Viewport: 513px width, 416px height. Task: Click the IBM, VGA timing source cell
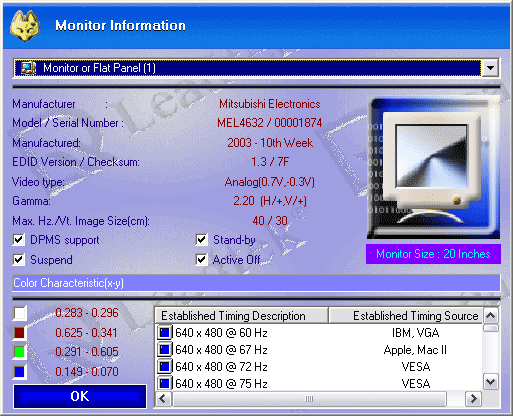click(x=416, y=333)
